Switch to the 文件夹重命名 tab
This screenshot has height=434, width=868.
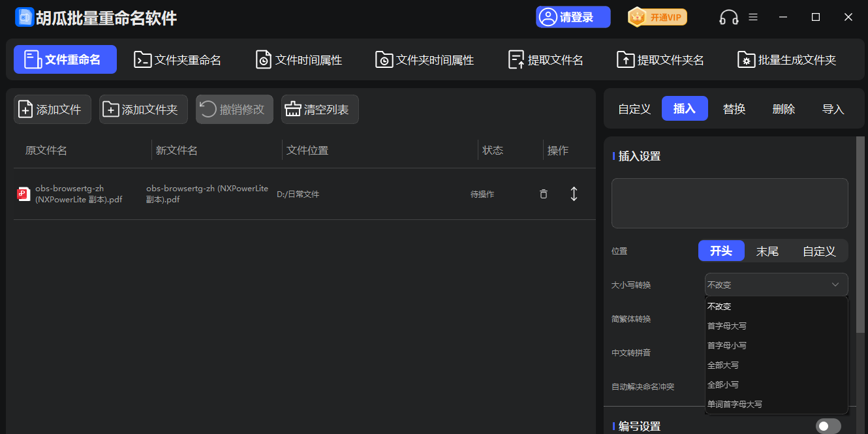click(178, 58)
